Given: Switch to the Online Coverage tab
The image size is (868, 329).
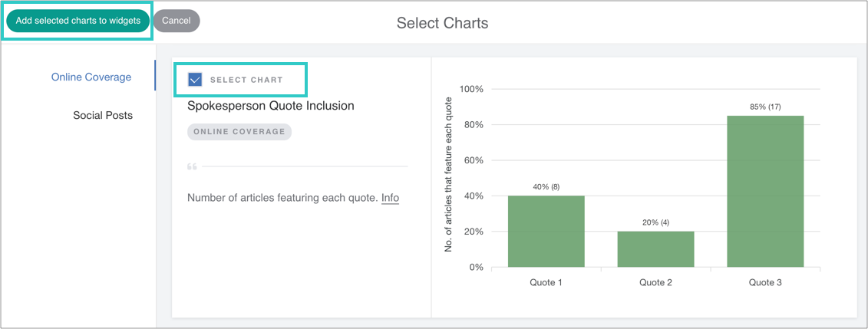Looking at the screenshot, I should (91, 77).
